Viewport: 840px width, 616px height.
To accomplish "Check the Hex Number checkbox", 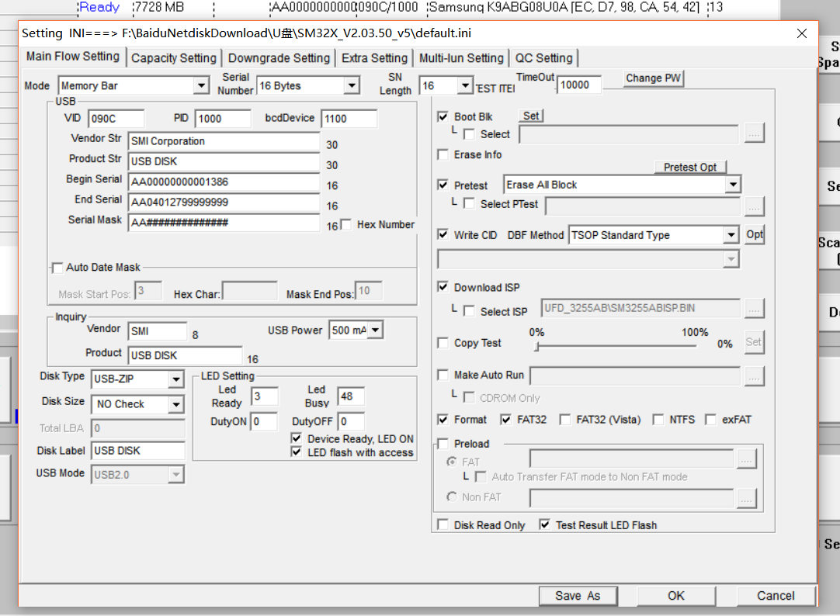I will 346,224.
